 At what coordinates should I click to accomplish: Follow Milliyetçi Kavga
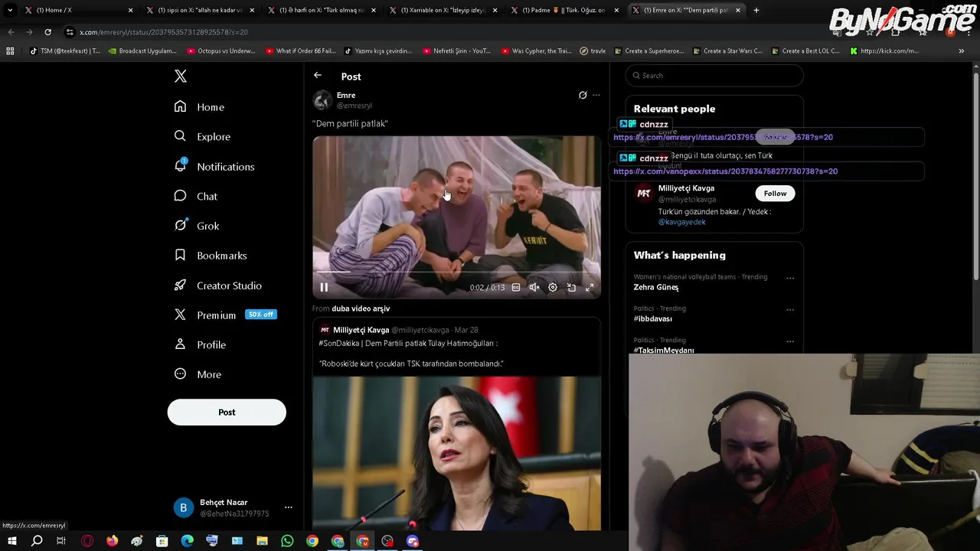775,194
